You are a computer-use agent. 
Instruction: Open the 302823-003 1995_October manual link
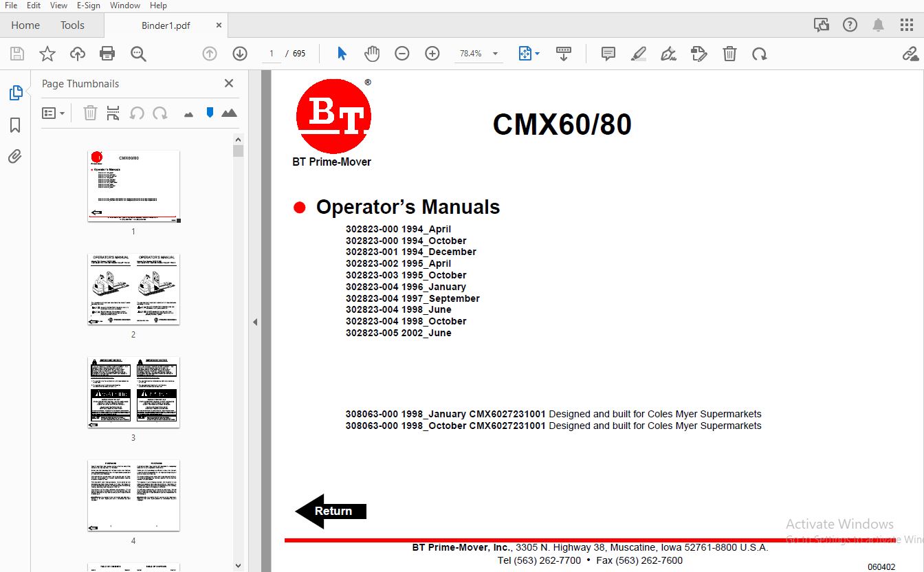(x=406, y=275)
